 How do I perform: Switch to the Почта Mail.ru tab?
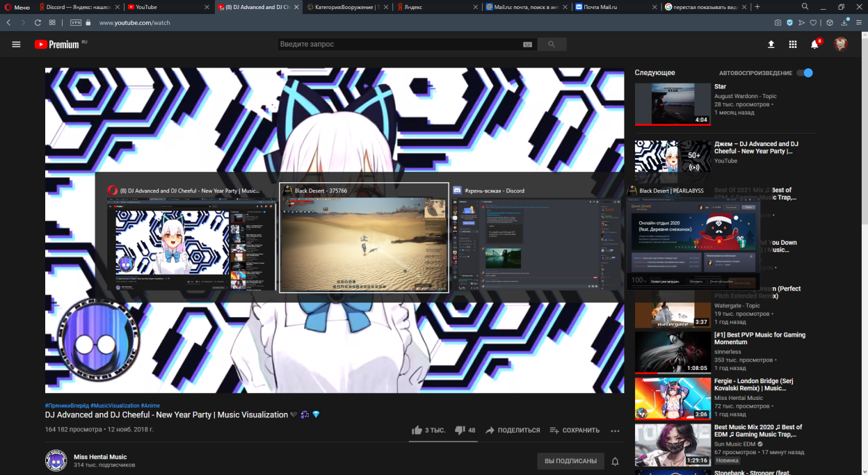[x=616, y=7]
